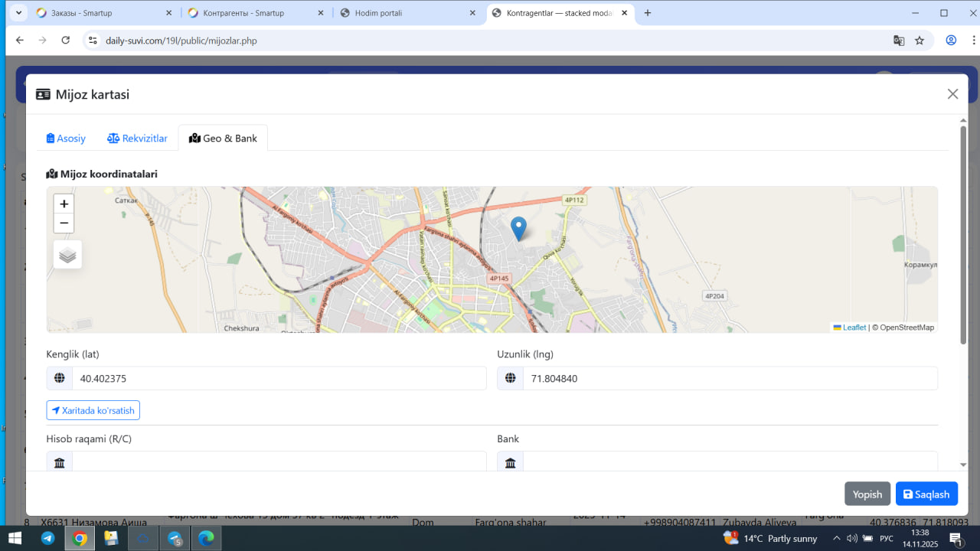Click the modal's vertical scrollbar
Viewport: 980px width, 551px height.
click(x=963, y=230)
